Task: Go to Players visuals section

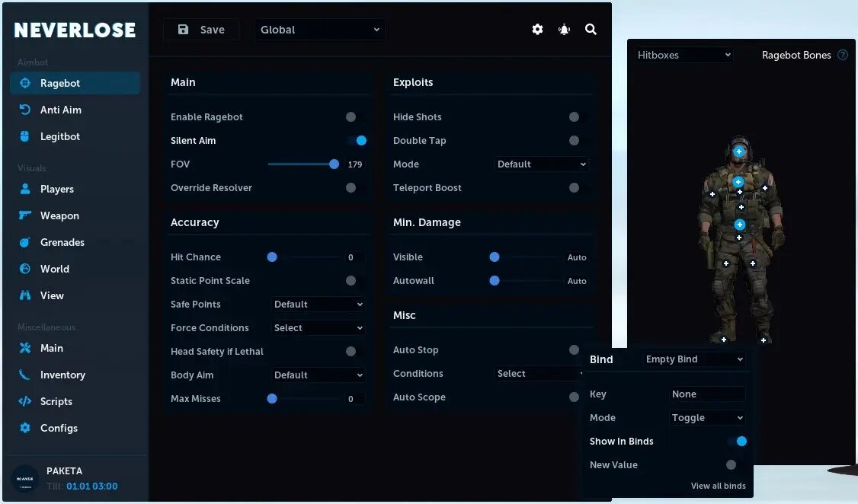Action: tap(75, 189)
